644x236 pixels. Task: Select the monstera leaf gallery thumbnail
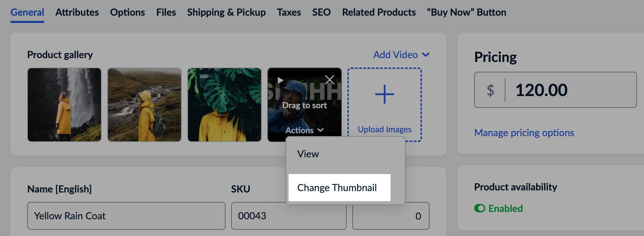click(x=224, y=105)
